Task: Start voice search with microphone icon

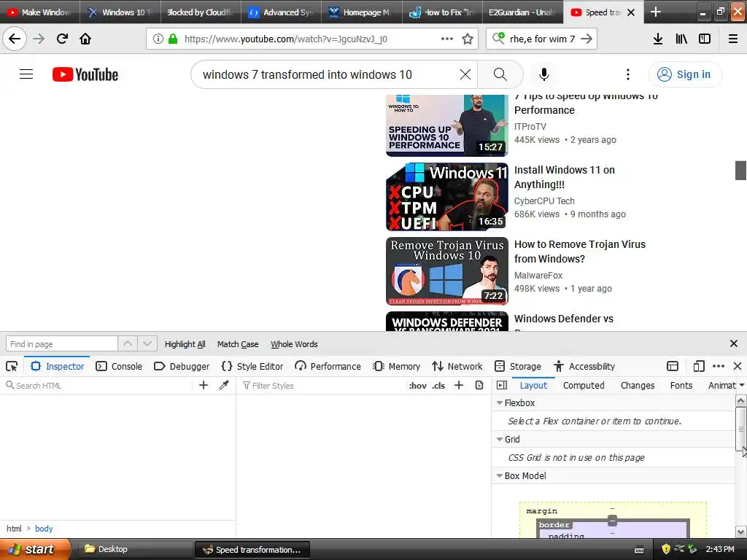Action: tap(544, 74)
